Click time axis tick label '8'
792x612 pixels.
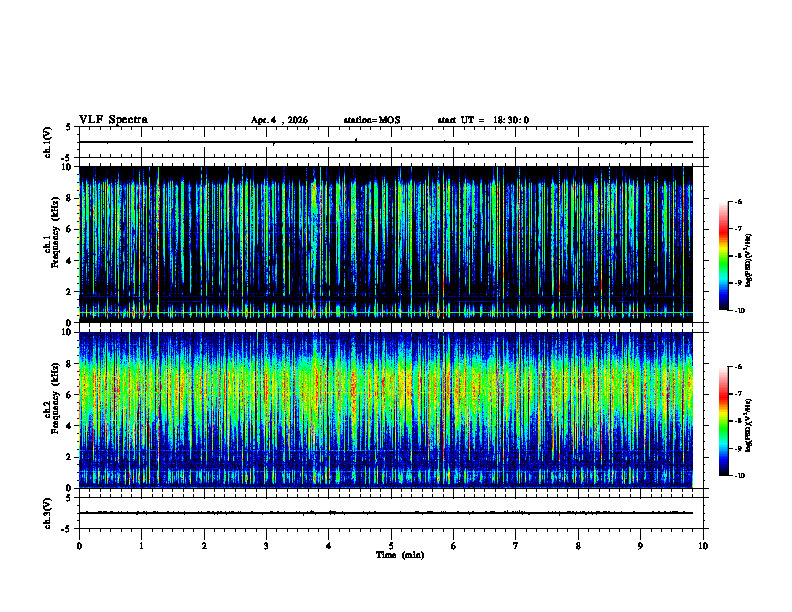[x=578, y=546]
